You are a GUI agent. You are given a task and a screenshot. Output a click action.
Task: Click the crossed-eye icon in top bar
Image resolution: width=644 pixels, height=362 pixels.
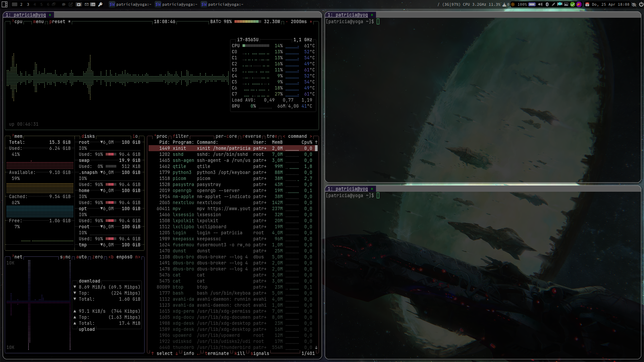634,4
